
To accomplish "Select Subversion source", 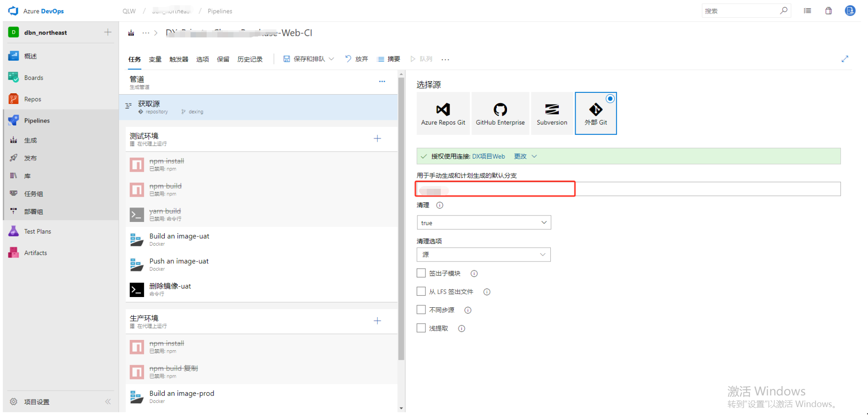I will [552, 113].
